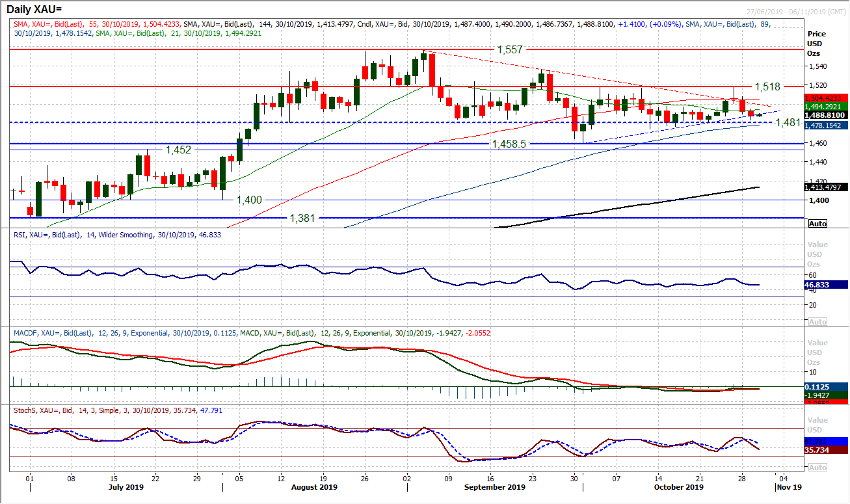Click the Auto scale button in price panel
The image size is (850, 504).
(x=817, y=223)
